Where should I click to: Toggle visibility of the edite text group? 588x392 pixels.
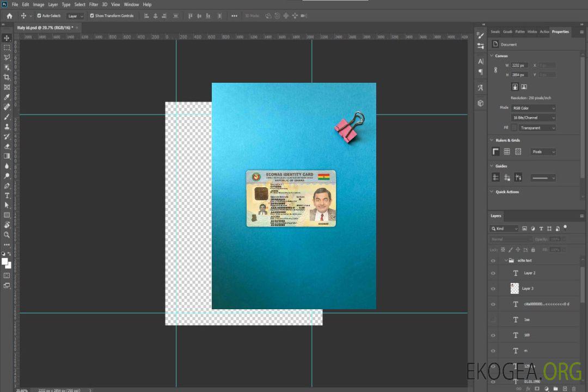tap(493, 261)
